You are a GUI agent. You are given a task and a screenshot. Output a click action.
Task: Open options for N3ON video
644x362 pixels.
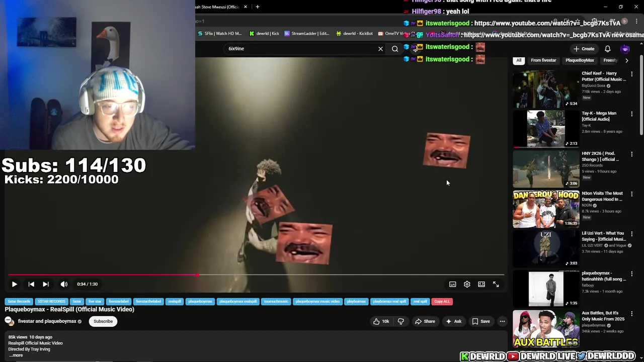click(x=632, y=194)
